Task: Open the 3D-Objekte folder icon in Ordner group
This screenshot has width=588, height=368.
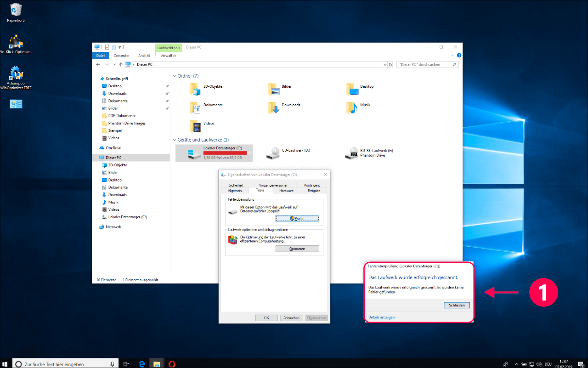Action: 196,89
